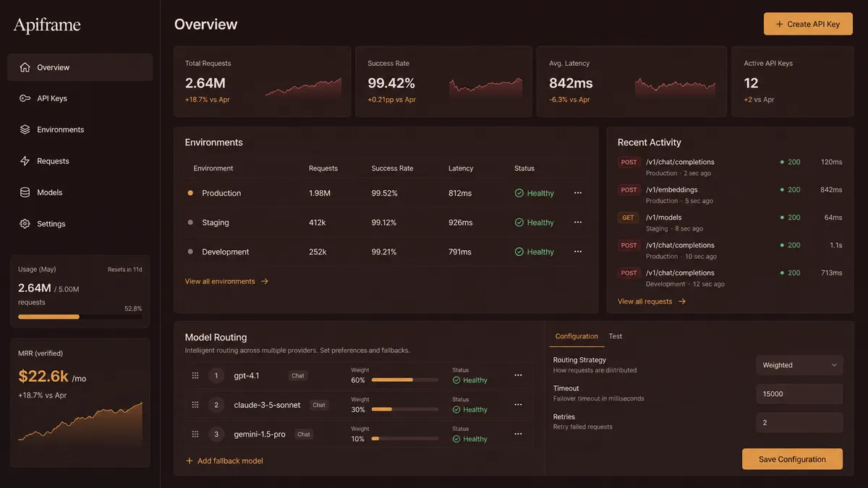The image size is (868, 488).
Task: Adjust the gpt-4.1 weight slider
Action: 404,380
